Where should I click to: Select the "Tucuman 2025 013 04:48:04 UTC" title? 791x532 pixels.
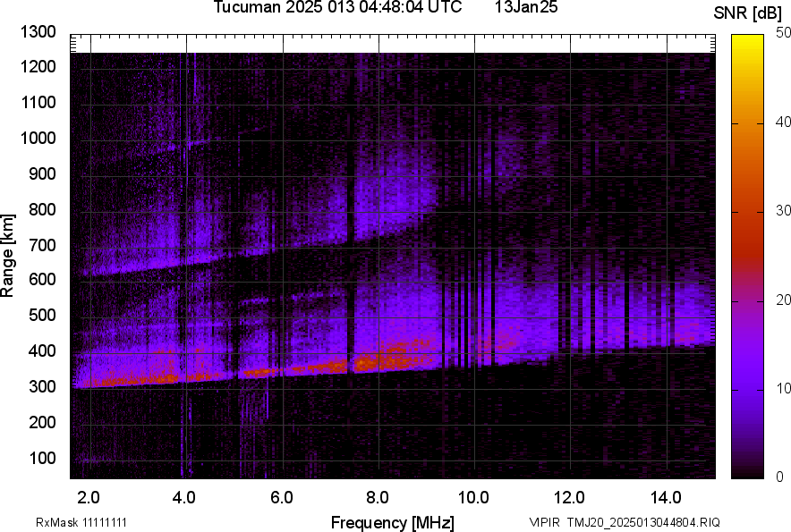337,8
